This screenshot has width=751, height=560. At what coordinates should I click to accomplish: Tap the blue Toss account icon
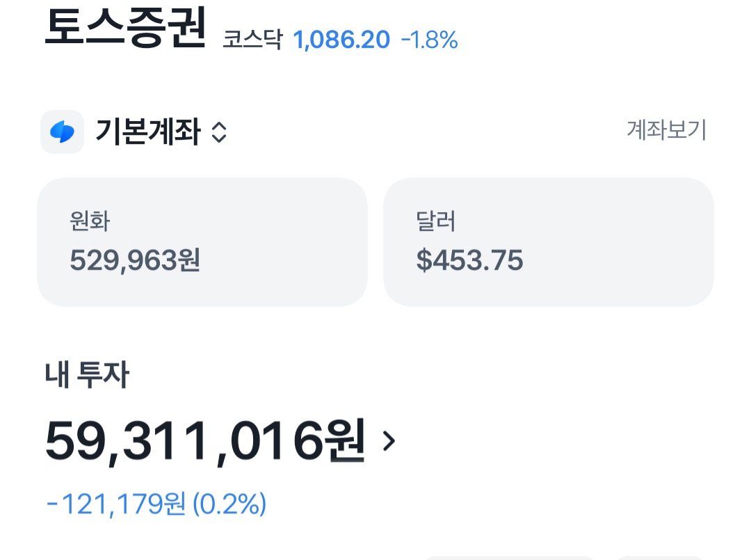[x=63, y=131]
